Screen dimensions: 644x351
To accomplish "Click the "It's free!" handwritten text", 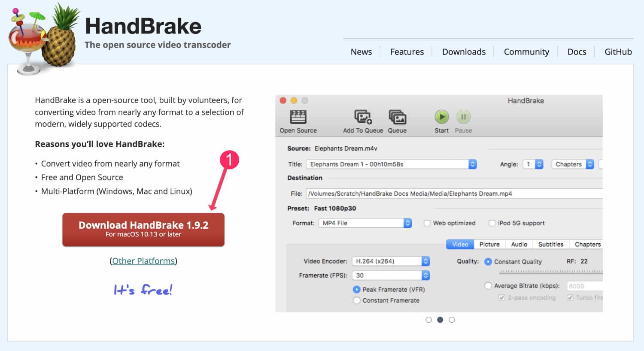I will [143, 290].
